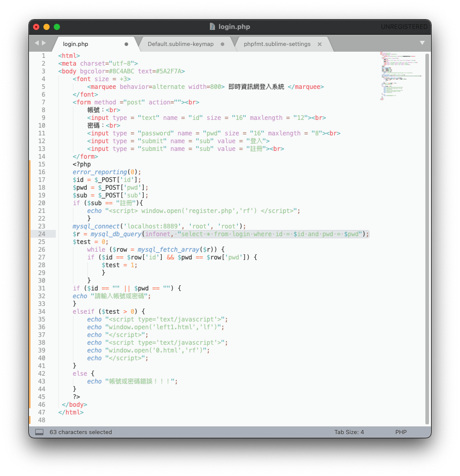
Task: Open the tab list dropdown arrow
Action: coord(422,43)
